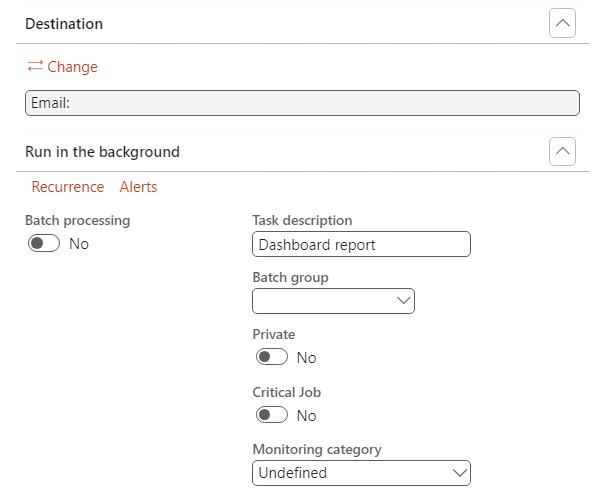Screen dimensions: 605x495
Task: Turn on the Private toggle
Action: 272,357
